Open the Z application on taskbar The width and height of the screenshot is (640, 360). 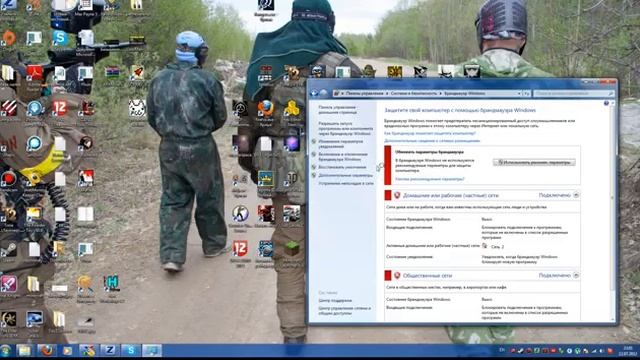[x=110, y=351]
